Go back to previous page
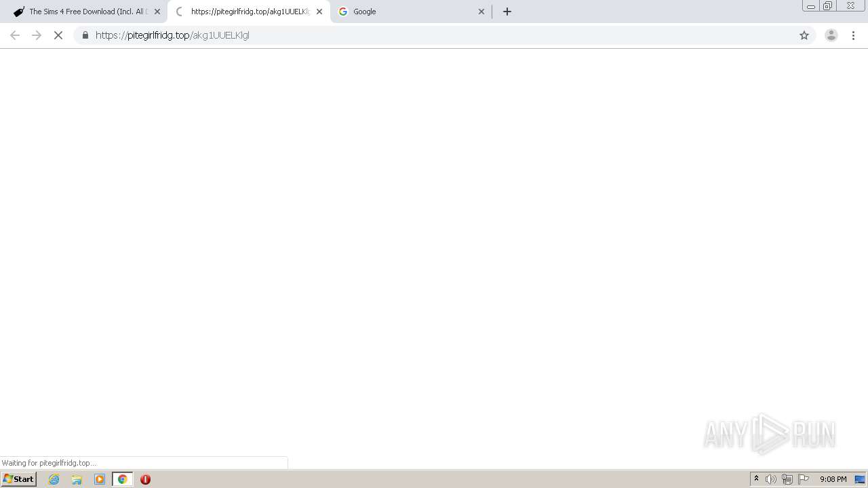868x488 pixels. 15,35
